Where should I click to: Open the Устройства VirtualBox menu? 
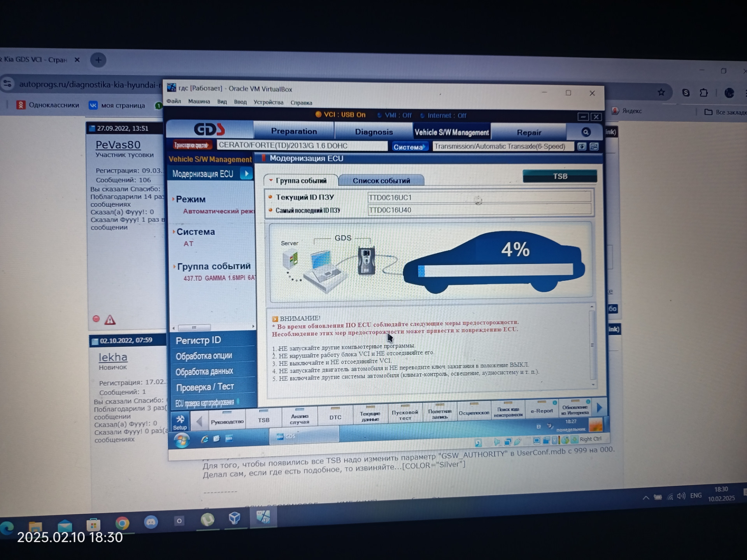point(268,102)
